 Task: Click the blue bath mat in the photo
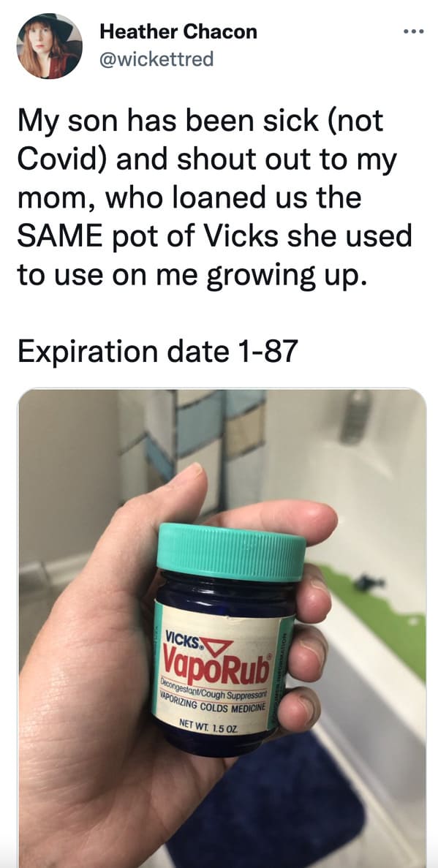point(265,803)
